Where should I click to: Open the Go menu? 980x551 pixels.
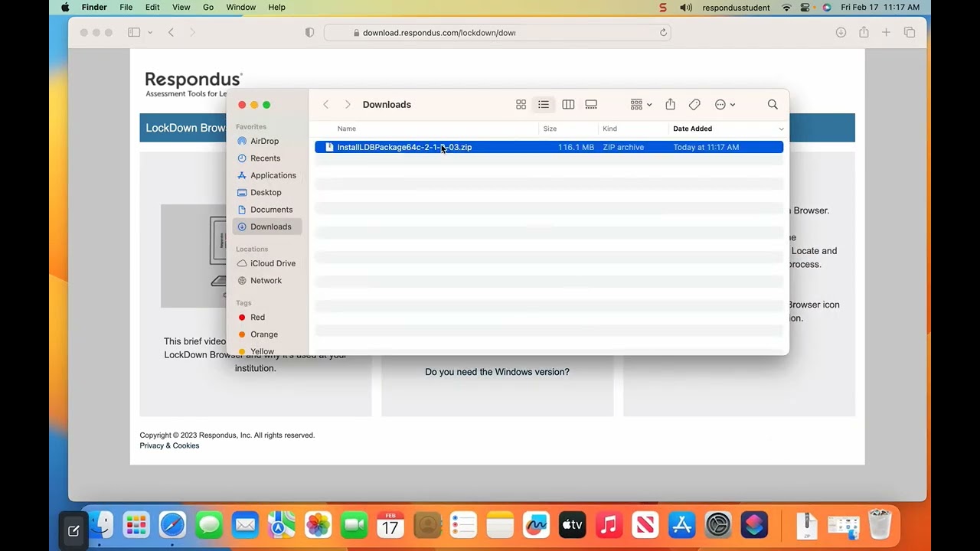pos(208,8)
